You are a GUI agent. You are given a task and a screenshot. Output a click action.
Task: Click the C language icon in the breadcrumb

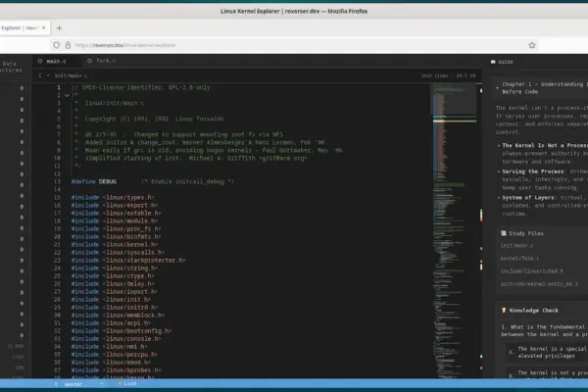click(40, 75)
